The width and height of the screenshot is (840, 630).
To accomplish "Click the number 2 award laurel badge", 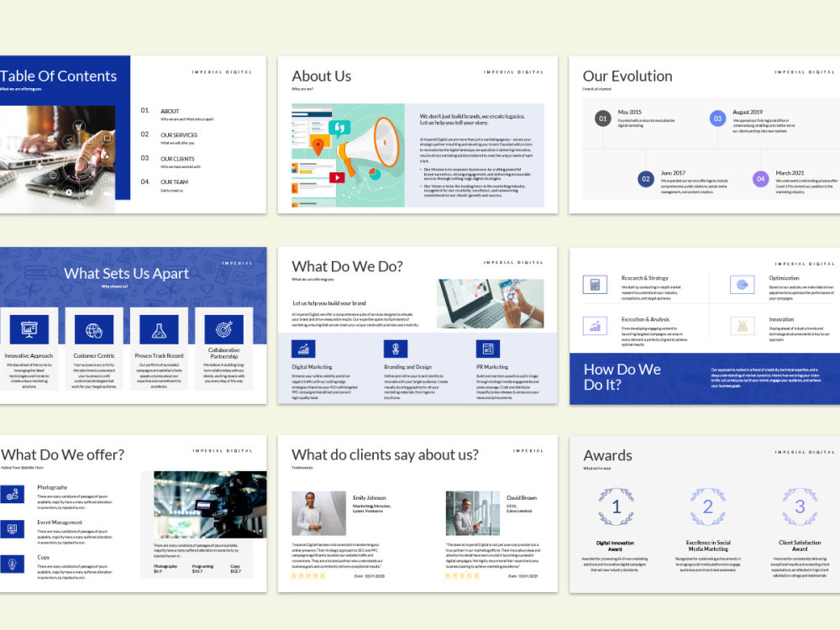I will point(707,507).
